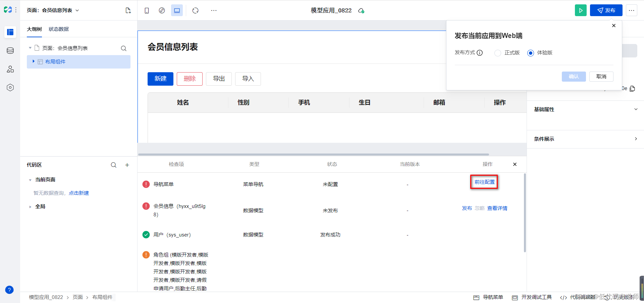Click 模型应用_0822 in the breadcrumb

(x=46, y=297)
